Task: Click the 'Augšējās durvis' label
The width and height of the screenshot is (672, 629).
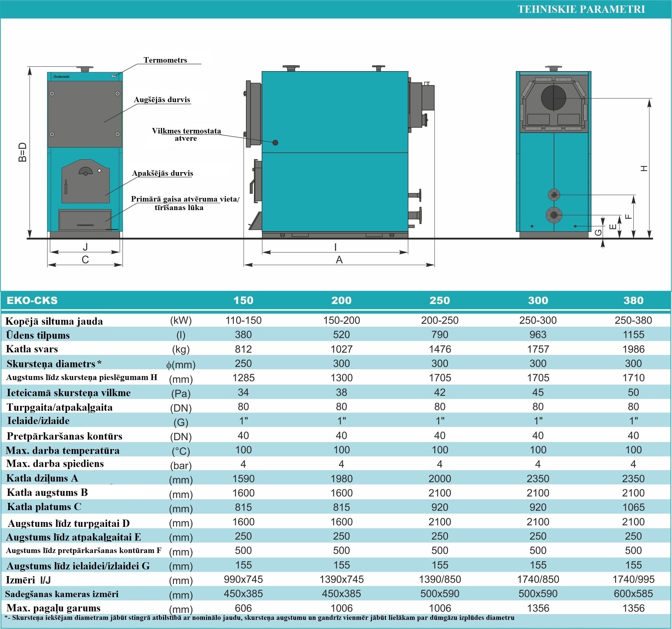Action: (162, 100)
